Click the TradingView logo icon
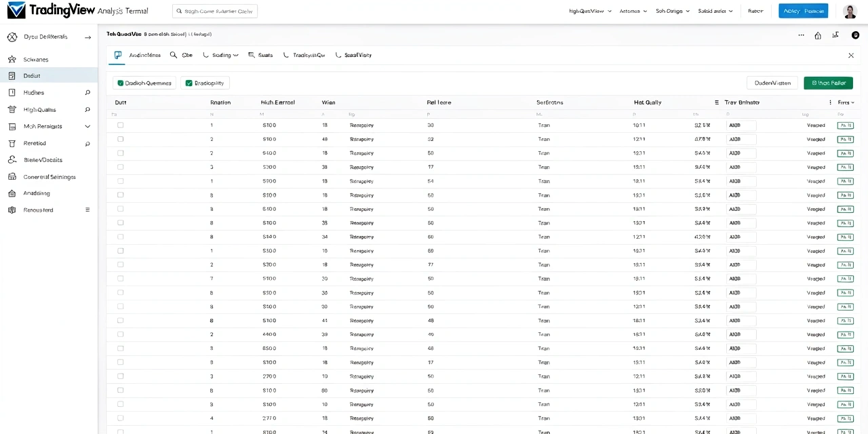The width and height of the screenshot is (868, 434). coord(16,11)
